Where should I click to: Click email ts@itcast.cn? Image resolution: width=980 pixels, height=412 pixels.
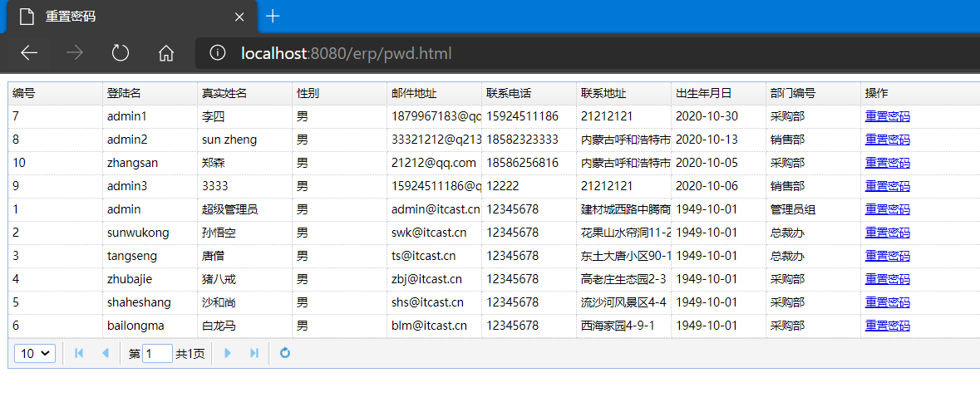(x=424, y=256)
